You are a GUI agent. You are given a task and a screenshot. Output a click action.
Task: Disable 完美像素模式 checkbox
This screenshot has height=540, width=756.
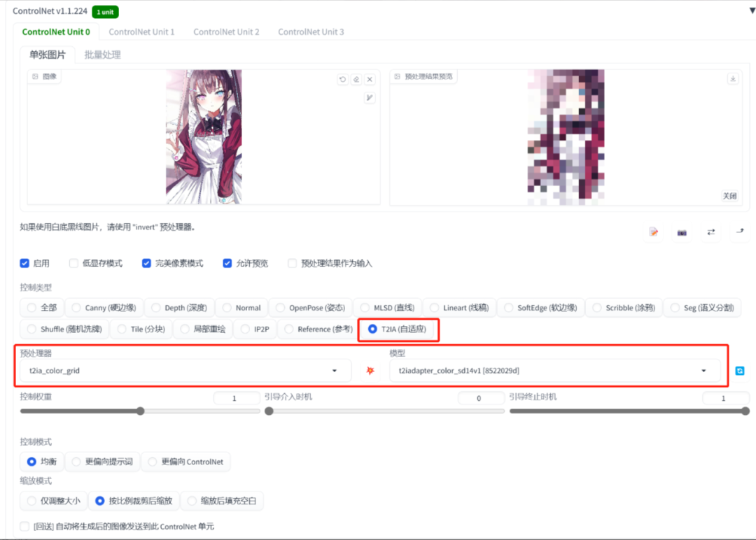[146, 263]
